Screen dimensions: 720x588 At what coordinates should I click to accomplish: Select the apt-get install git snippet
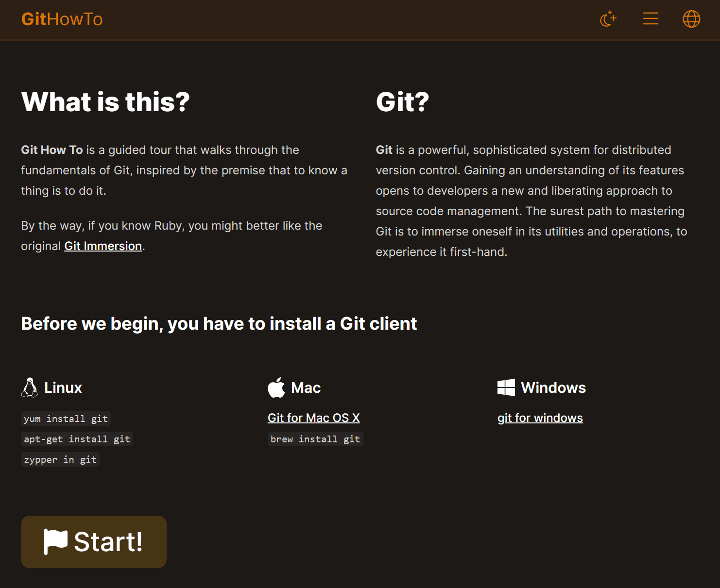click(x=77, y=438)
